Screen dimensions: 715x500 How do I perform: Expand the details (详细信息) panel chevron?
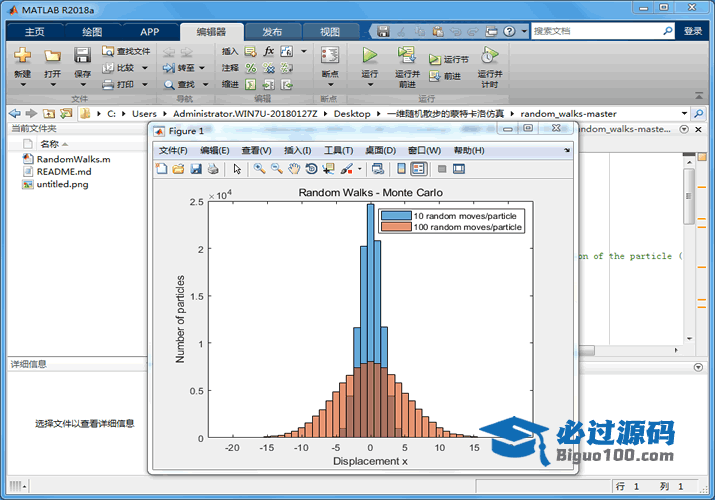click(698, 367)
